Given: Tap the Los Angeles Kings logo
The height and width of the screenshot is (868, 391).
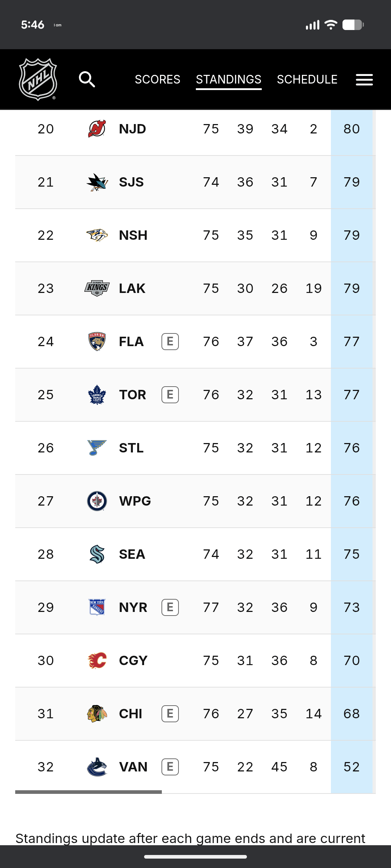Looking at the screenshot, I should coord(97,288).
